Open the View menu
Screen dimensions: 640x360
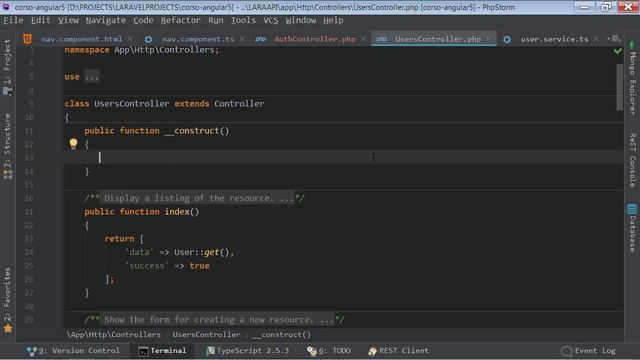coord(68,20)
